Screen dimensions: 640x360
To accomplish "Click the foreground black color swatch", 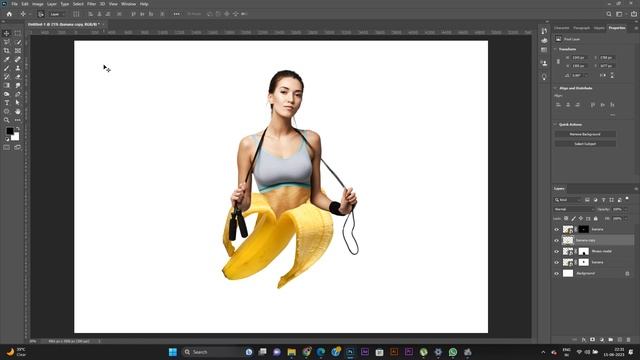I will pos(9,131).
